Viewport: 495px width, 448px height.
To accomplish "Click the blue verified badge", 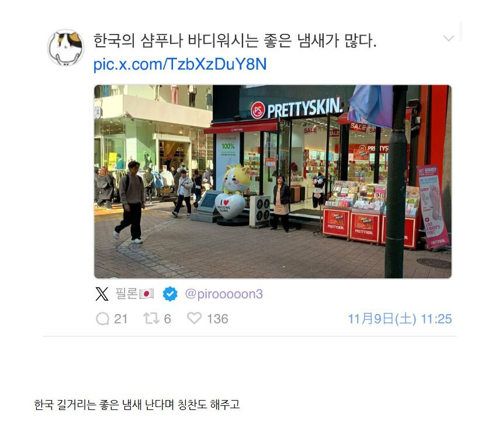I will point(170,294).
